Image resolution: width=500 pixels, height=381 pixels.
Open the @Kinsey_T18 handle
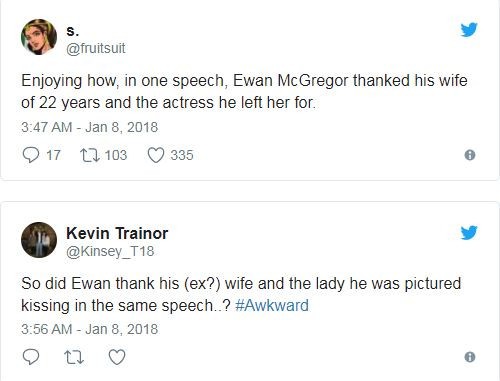pos(110,251)
